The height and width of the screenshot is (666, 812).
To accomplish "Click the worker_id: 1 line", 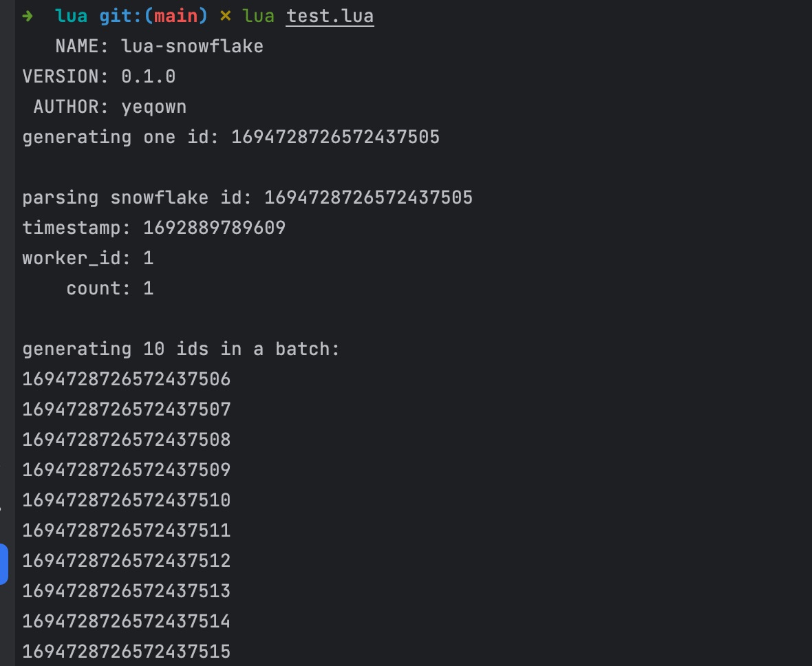I will [x=88, y=259].
